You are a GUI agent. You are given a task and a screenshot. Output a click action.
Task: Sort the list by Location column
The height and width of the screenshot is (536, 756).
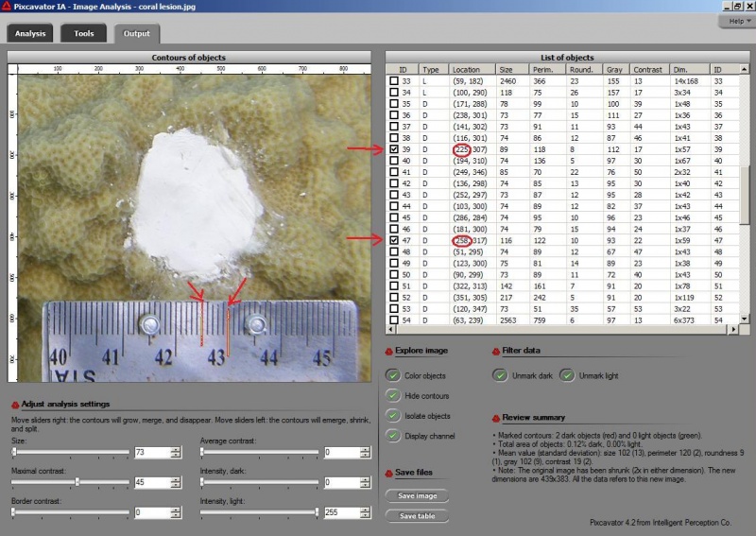click(472, 69)
